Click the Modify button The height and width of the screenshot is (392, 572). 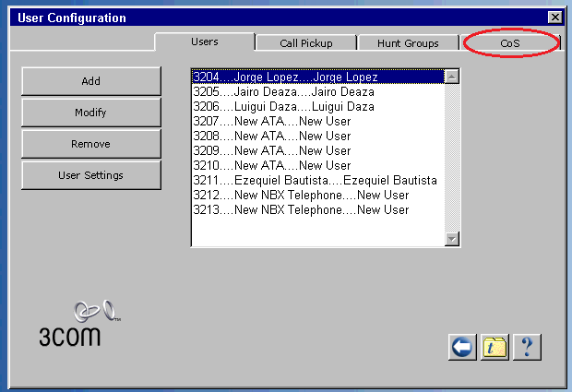pyautogui.click(x=90, y=113)
